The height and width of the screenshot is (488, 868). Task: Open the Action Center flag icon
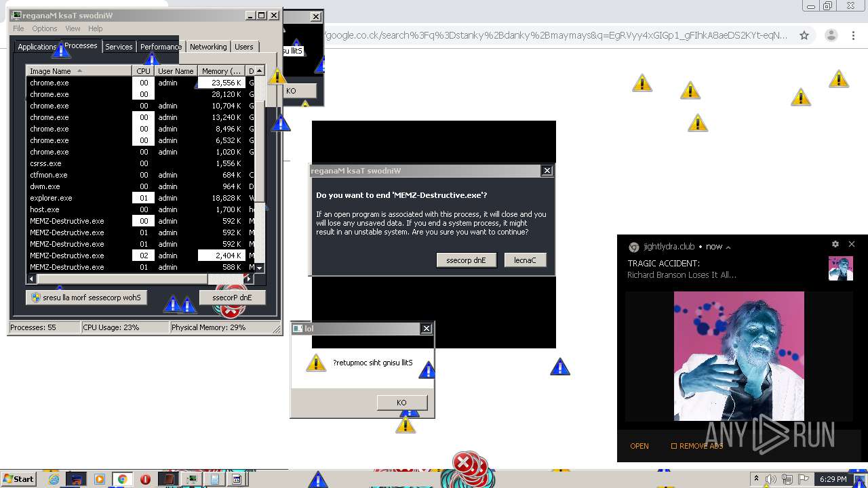804,479
